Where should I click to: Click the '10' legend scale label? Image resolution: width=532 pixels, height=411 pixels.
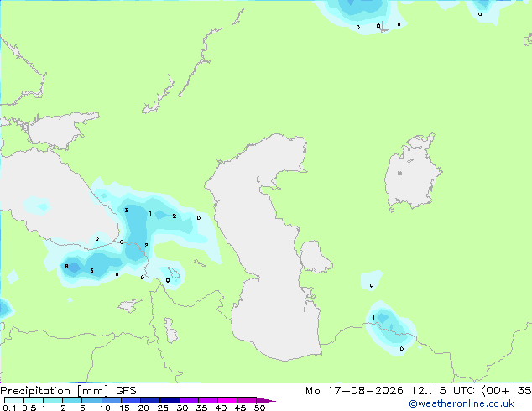(105, 408)
